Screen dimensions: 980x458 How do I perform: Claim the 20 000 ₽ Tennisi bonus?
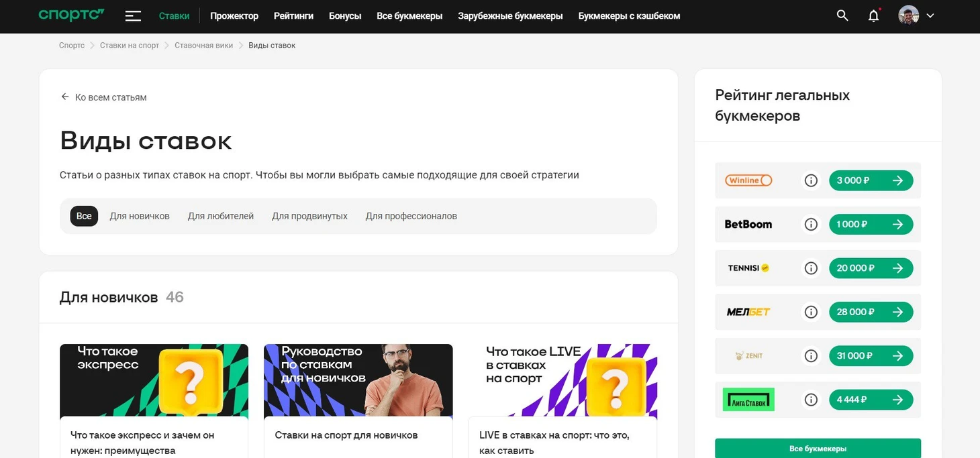871,268
